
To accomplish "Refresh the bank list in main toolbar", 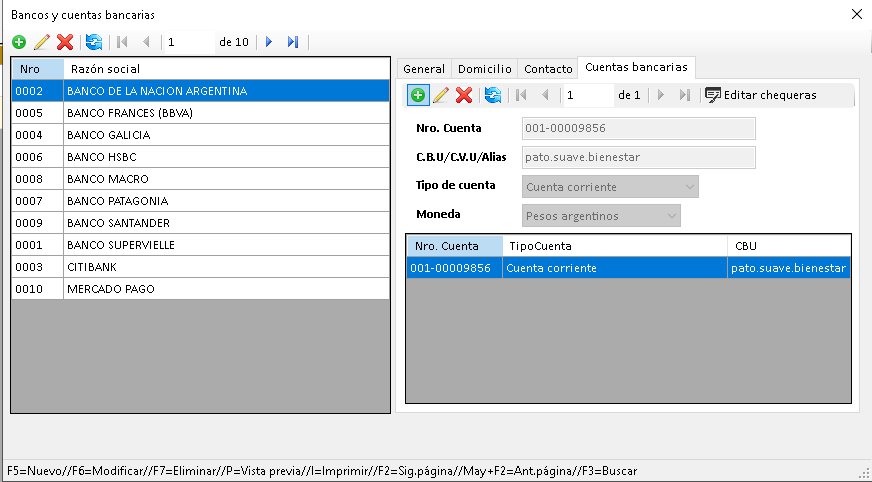I will 93,42.
